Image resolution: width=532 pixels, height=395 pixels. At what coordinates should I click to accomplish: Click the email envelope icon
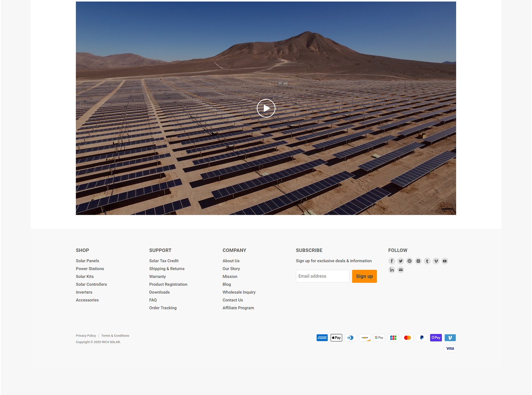click(x=400, y=270)
